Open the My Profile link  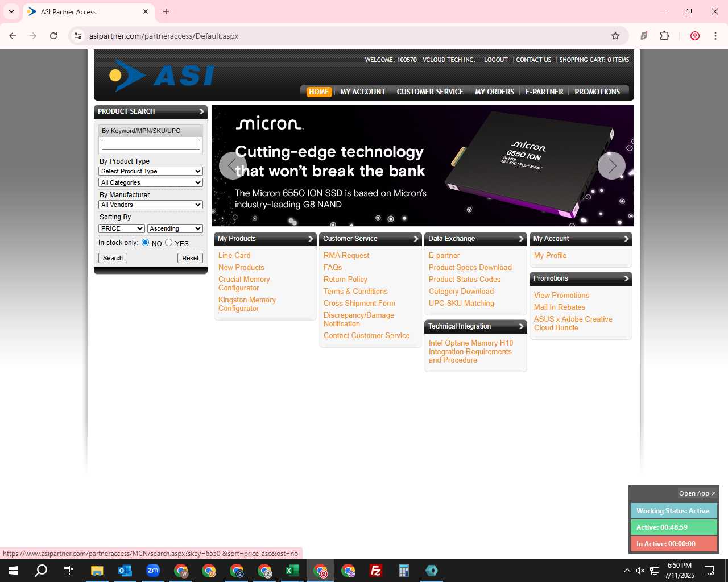tap(550, 256)
